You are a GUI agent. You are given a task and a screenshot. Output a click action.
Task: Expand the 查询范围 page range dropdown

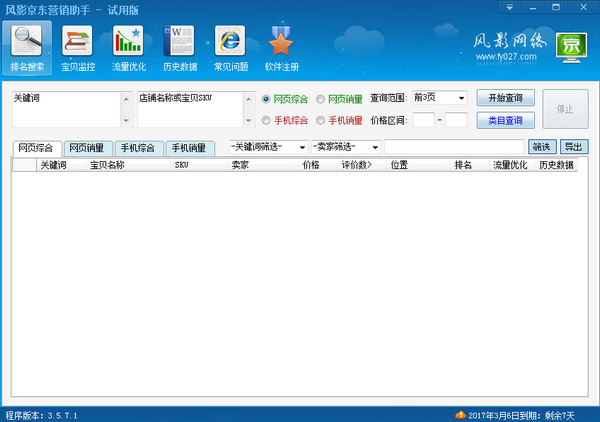coord(460,98)
